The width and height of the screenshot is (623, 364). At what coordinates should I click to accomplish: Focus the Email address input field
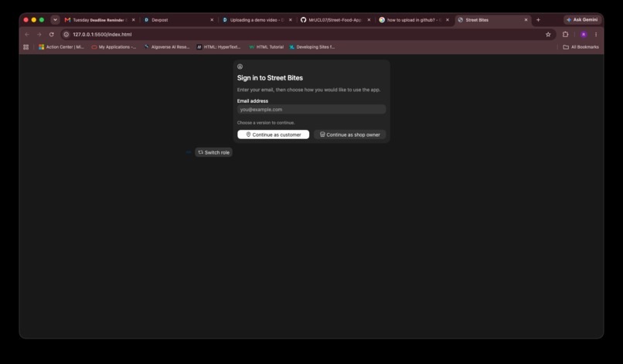tap(311, 109)
